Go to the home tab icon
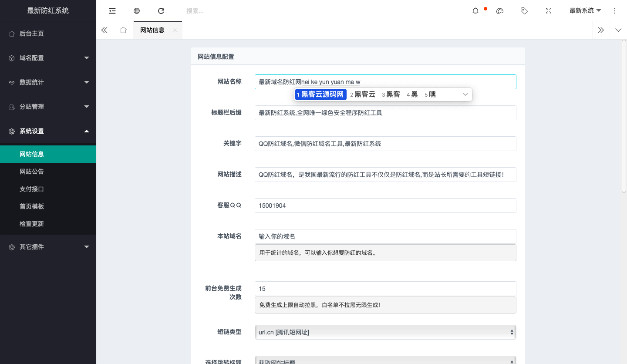The width and height of the screenshot is (627, 364). [x=123, y=30]
